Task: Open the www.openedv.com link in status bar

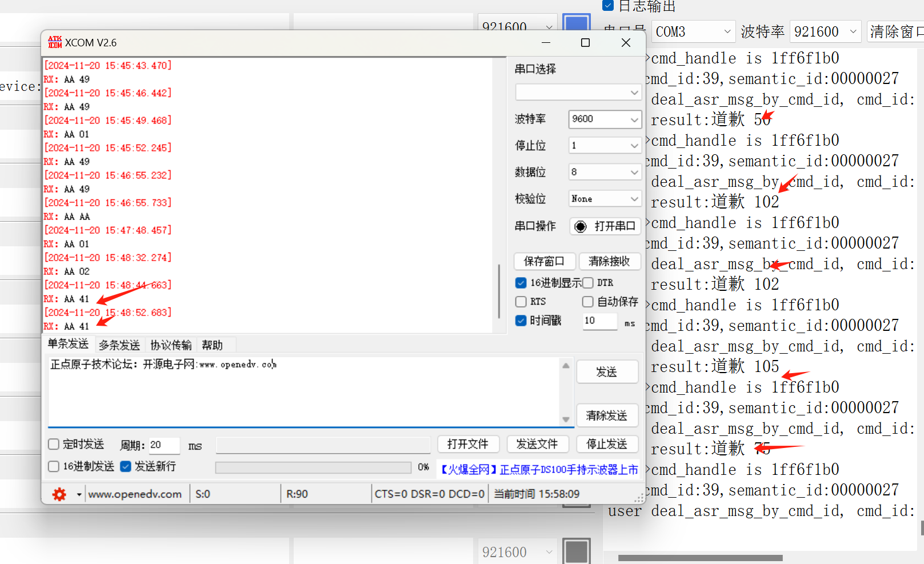Action: [x=135, y=494]
